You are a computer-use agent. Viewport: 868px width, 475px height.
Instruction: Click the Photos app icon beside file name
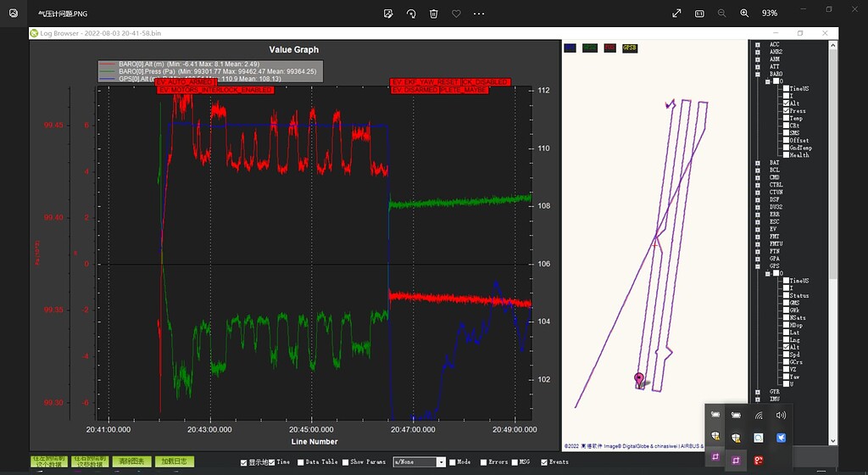pyautogui.click(x=14, y=14)
